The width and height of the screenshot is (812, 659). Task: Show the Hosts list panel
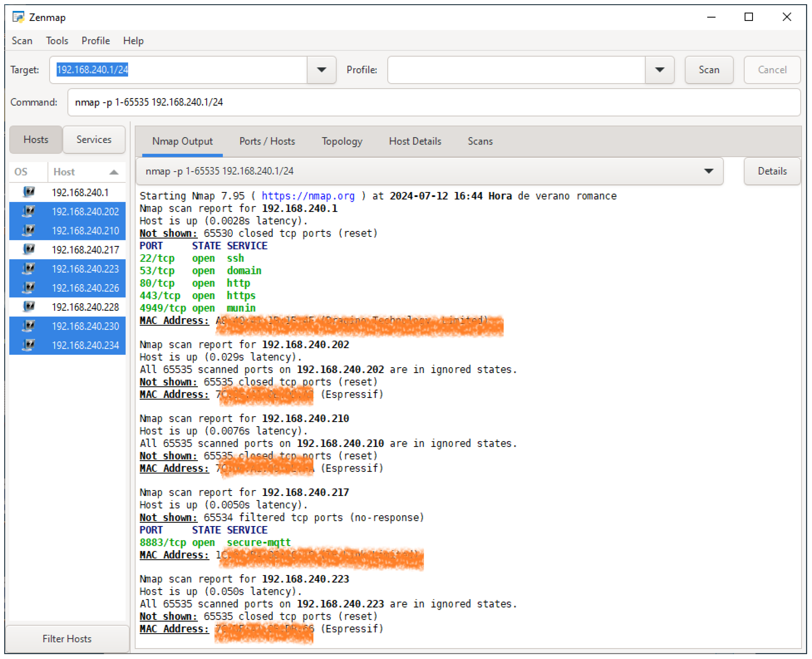(36, 139)
